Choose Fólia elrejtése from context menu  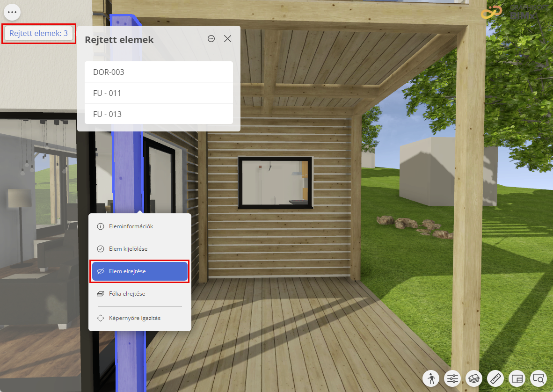pos(140,294)
